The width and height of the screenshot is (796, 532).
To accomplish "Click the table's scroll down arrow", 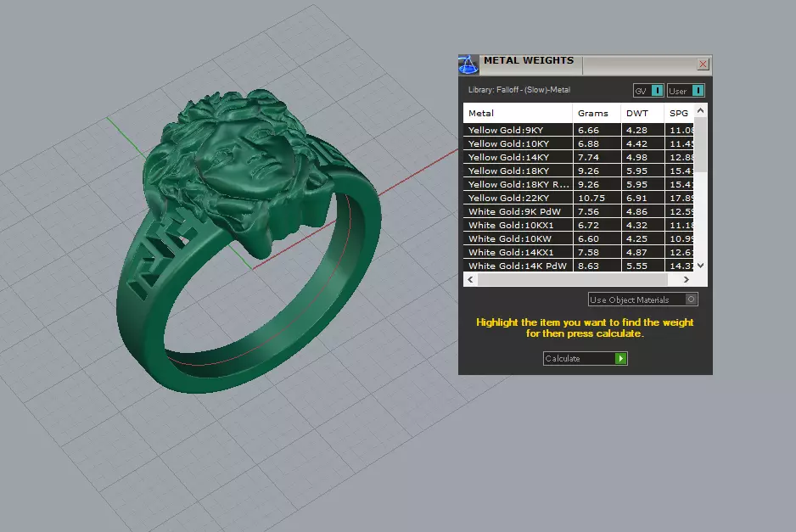I will 701,265.
